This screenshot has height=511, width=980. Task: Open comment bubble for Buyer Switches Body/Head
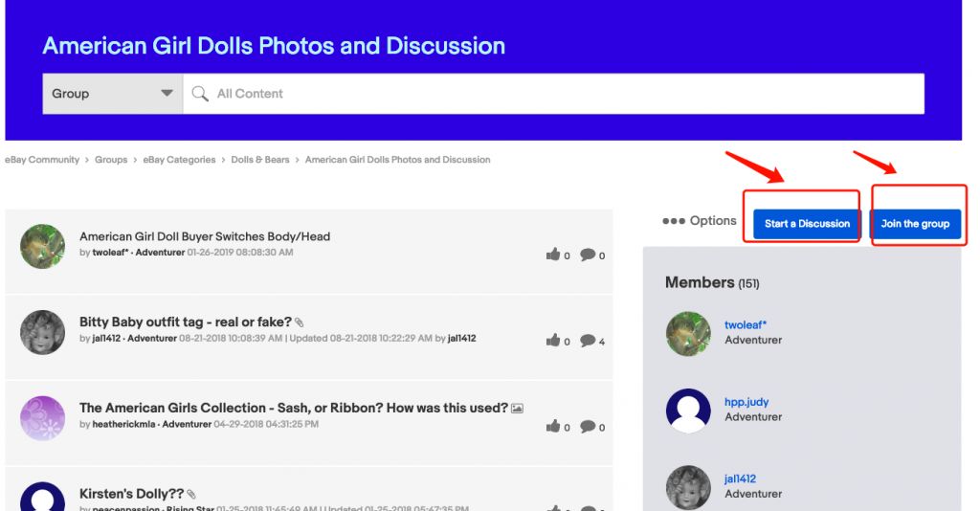tap(588, 255)
